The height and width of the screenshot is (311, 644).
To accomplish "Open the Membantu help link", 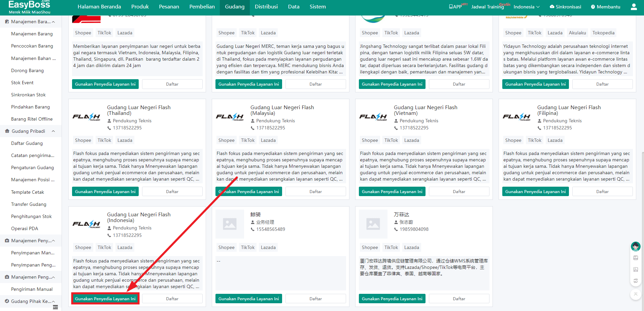I will pos(606,7).
